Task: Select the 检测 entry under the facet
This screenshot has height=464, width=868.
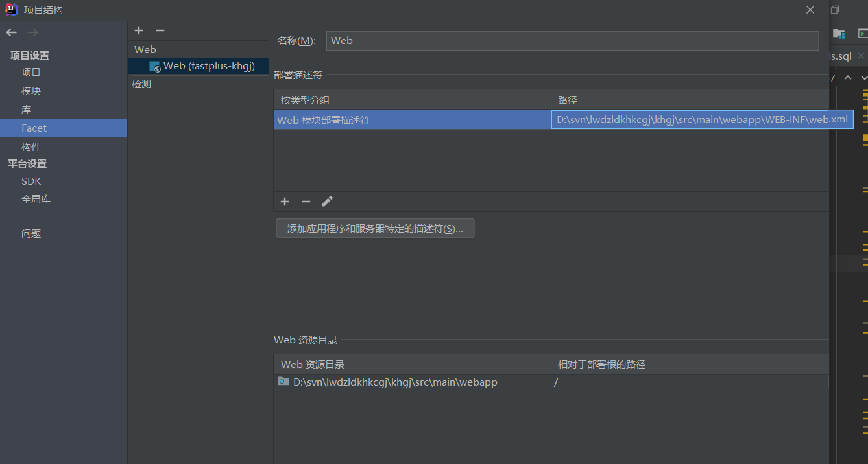Action: tap(141, 84)
